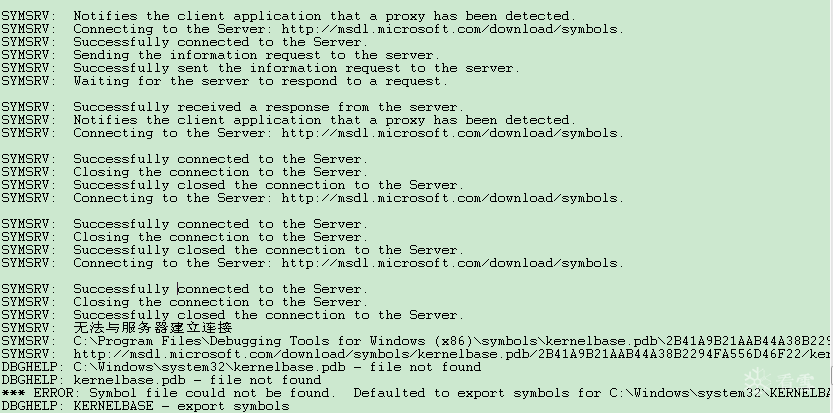Click the "DBGHELP: KERNELBASE - export symbols" line
Screen dimensions: 833x413
point(145,406)
